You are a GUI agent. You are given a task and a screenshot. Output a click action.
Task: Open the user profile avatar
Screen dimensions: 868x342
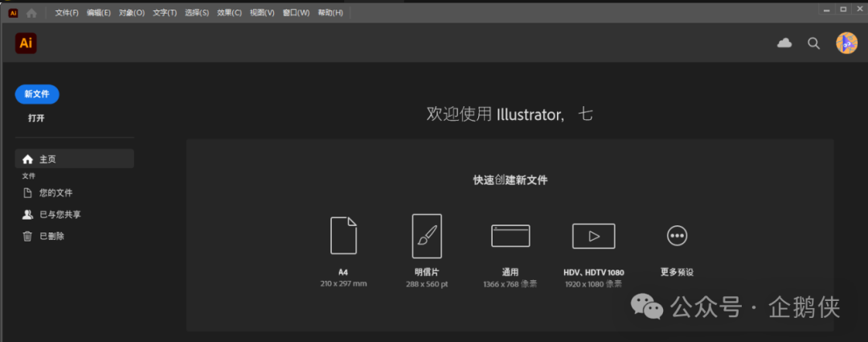(846, 43)
